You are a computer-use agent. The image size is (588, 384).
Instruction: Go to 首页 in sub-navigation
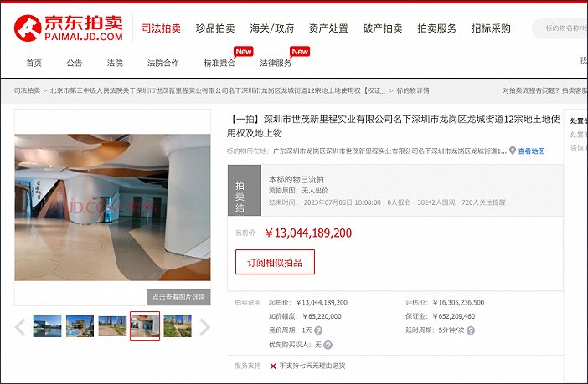[34, 63]
